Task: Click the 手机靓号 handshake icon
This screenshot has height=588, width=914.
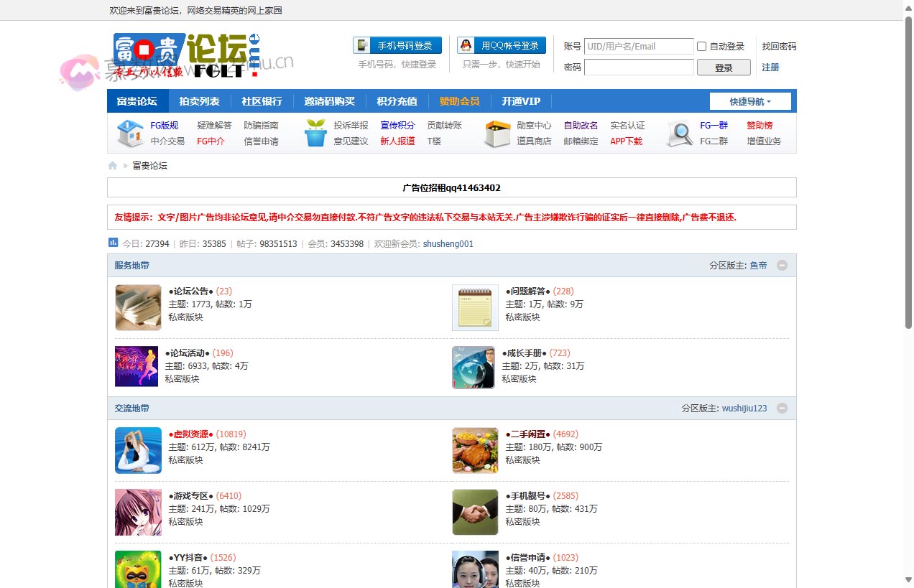Action: 475,512
